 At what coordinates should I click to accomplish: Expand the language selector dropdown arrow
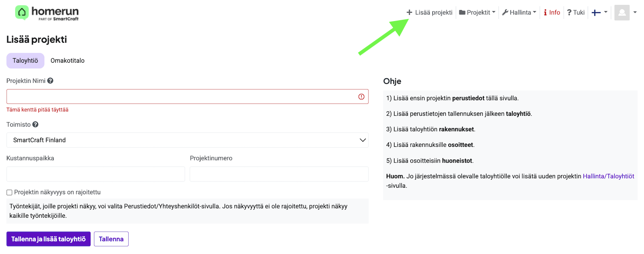(606, 12)
